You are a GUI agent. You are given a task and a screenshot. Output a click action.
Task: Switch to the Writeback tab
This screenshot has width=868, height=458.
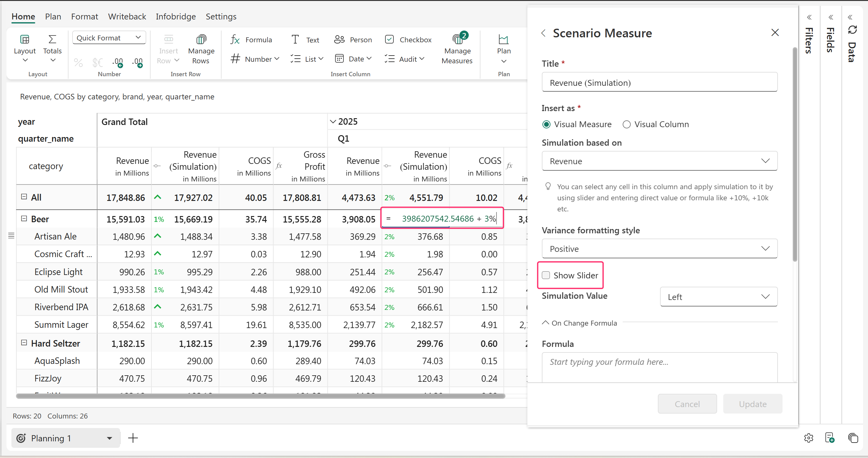click(x=127, y=17)
